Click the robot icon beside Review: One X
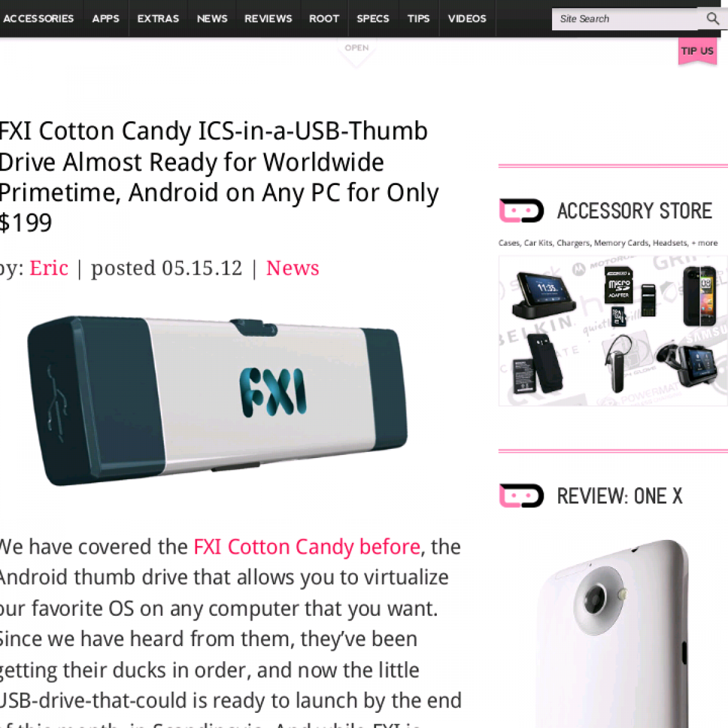 click(x=521, y=496)
